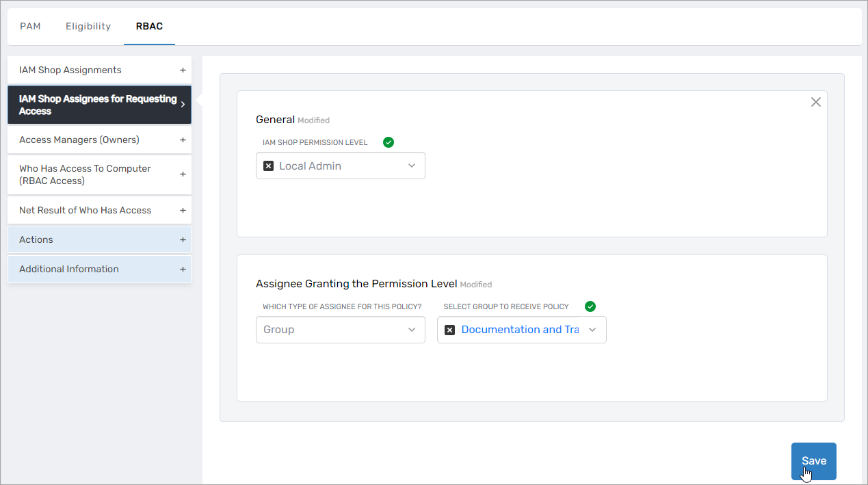The image size is (868, 485).
Task: Expand the Additional Information section
Action: coord(99,269)
